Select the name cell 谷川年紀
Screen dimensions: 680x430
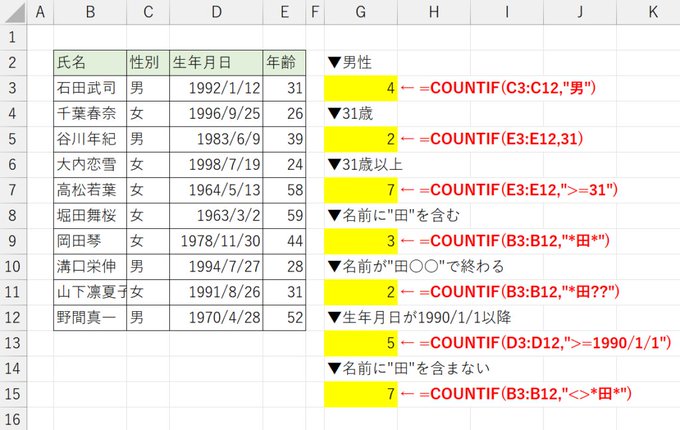click(x=90, y=139)
